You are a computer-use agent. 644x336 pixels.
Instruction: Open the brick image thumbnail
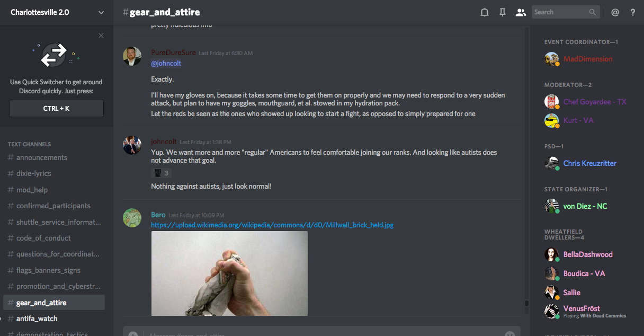tap(229, 273)
